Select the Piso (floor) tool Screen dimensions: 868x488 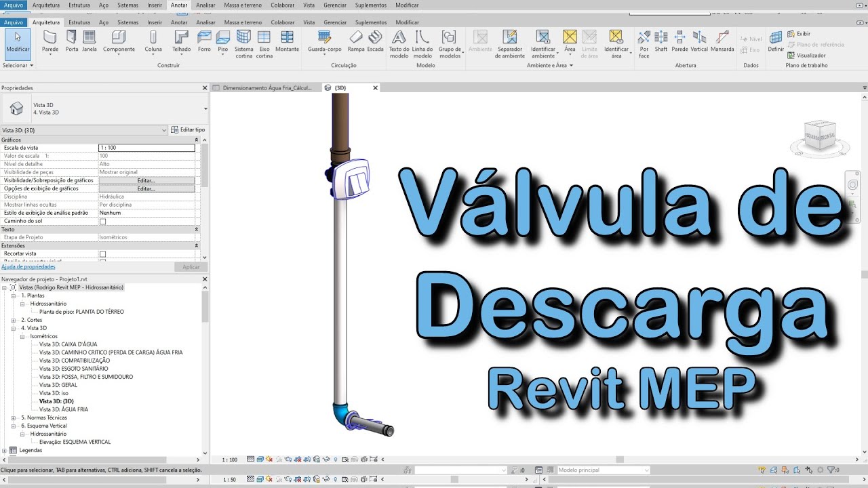[223, 42]
